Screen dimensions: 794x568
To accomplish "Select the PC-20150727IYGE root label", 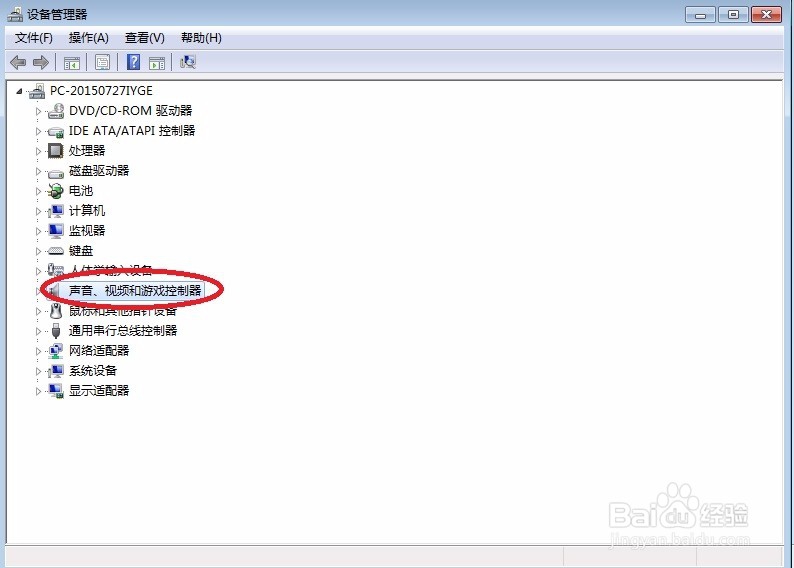I will (101, 91).
